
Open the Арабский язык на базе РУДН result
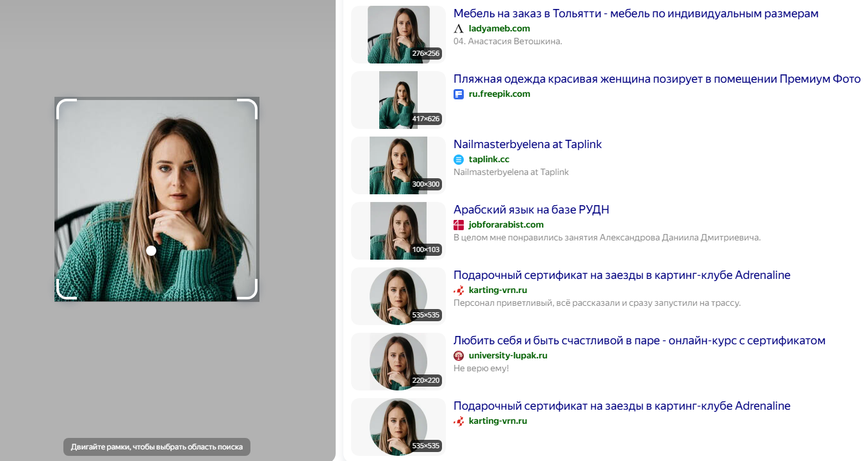tap(531, 210)
